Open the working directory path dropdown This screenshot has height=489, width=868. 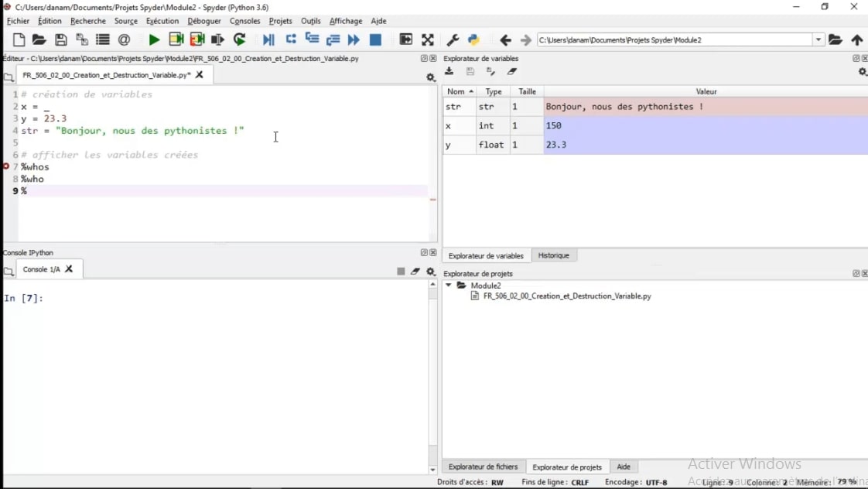818,39
